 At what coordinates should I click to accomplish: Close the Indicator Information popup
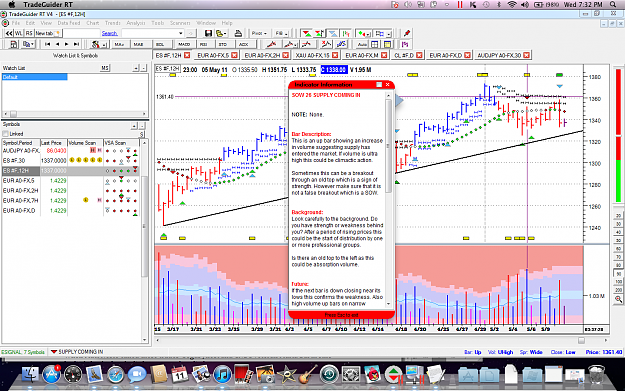387,84
